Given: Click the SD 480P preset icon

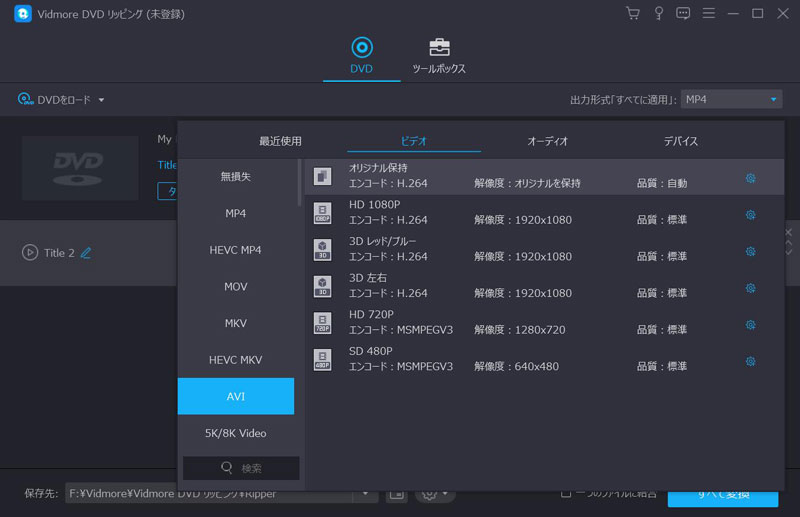Looking at the screenshot, I should coord(322,360).
